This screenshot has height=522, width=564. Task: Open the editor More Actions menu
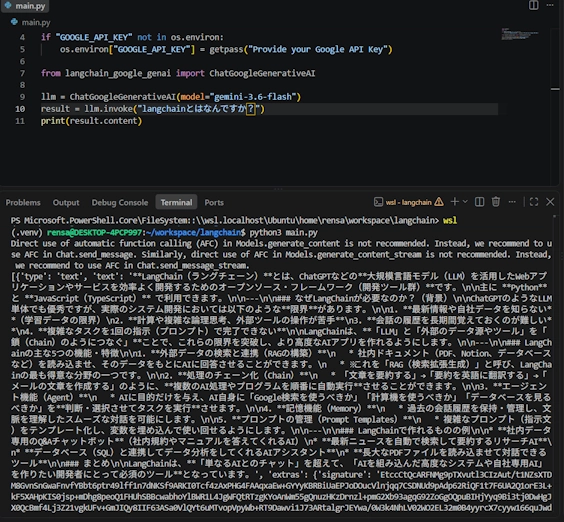tap(550, 5)
